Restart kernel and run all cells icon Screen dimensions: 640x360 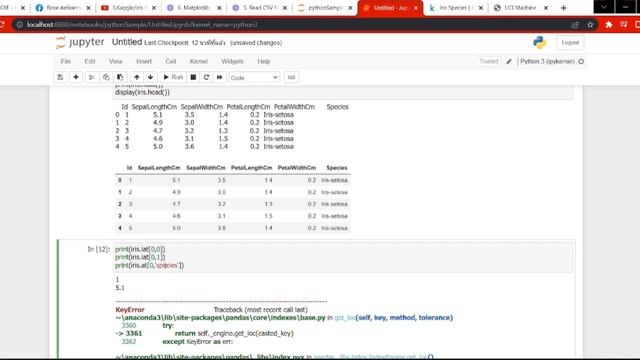click(x=220, y=77)
